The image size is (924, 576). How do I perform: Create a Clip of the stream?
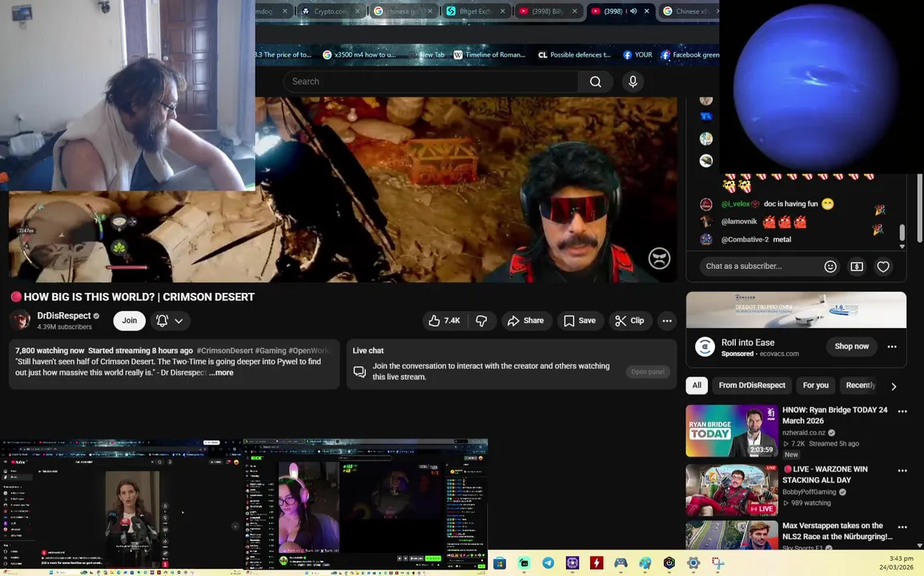629,320
